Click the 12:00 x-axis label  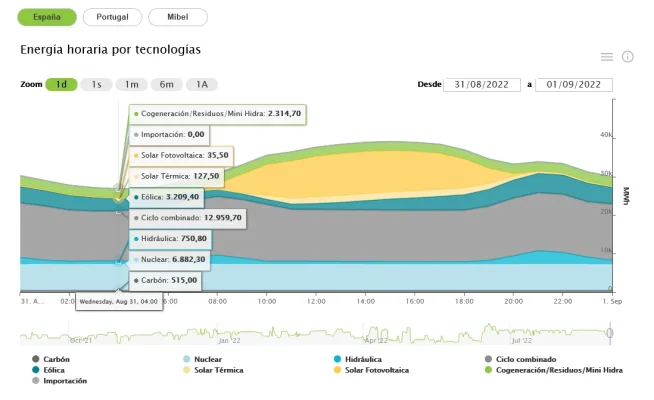pyautogui.click(x=316, y=301)
